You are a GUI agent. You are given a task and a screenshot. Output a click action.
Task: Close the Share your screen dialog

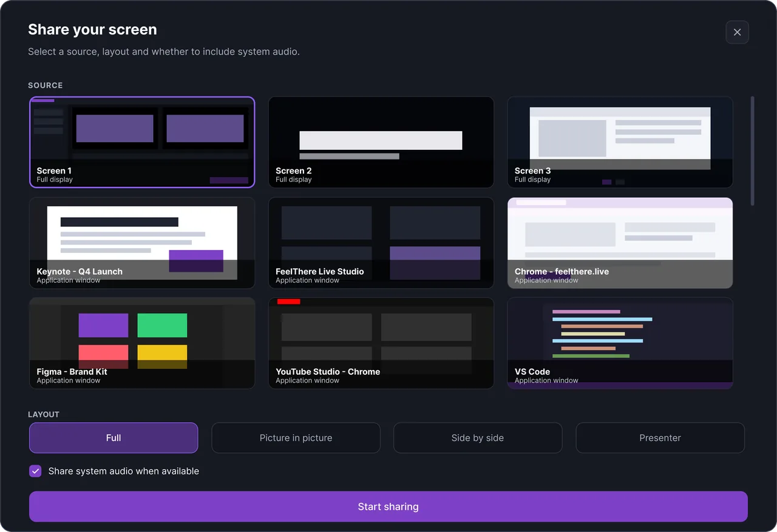tap(737, 32)
